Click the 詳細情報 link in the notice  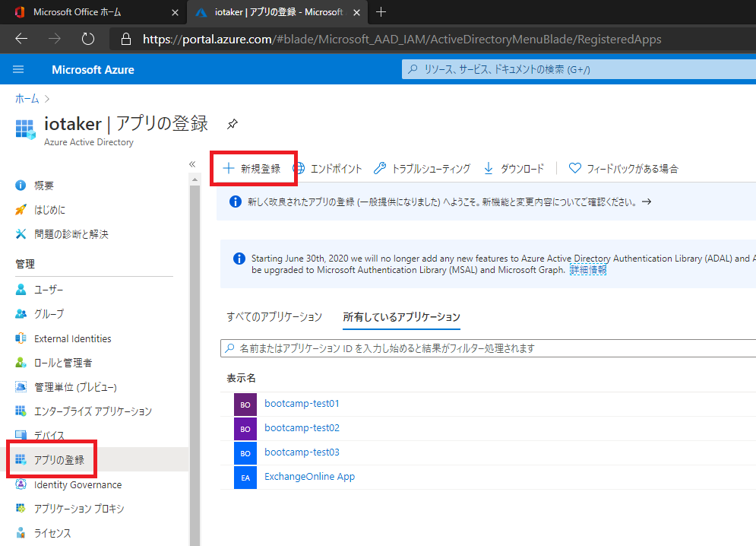[588, 270]
